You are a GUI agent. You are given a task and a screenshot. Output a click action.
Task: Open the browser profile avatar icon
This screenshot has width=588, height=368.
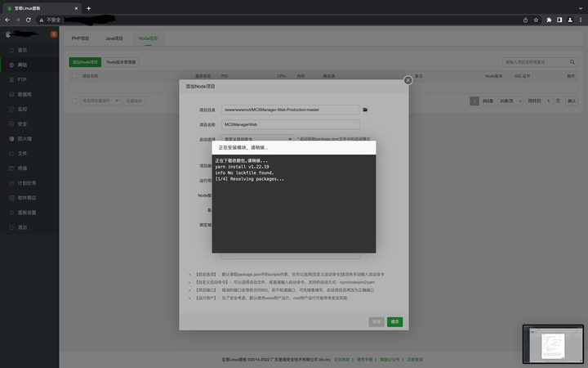click(x=570, y=20)
